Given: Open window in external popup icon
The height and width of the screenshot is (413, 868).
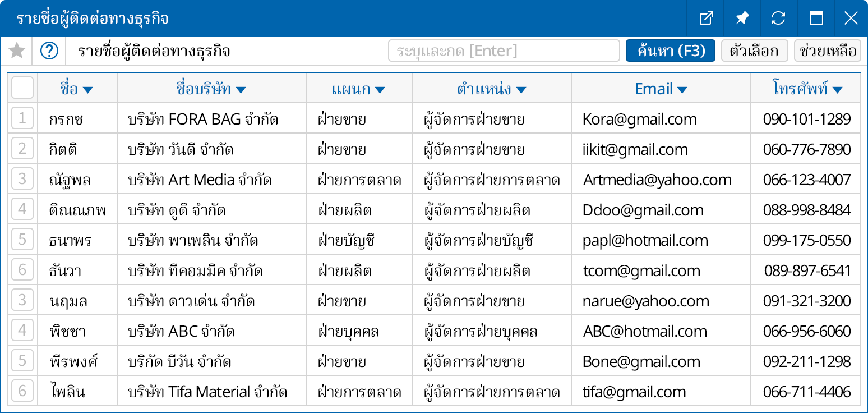Looking at the screenshot, I should pyautogui.click(x=706, y=19).
